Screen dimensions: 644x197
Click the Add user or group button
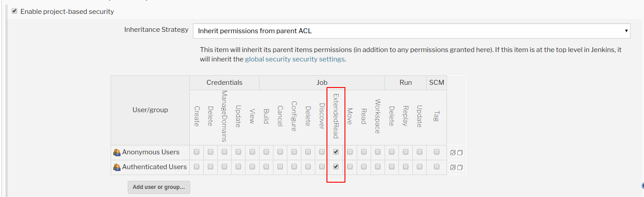click(159, 187)
